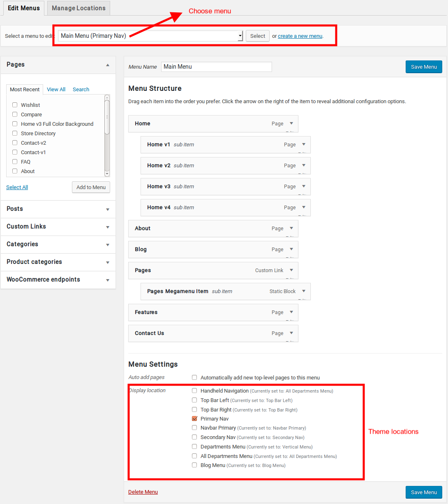Click the Delete Menu link

(143, 492)
